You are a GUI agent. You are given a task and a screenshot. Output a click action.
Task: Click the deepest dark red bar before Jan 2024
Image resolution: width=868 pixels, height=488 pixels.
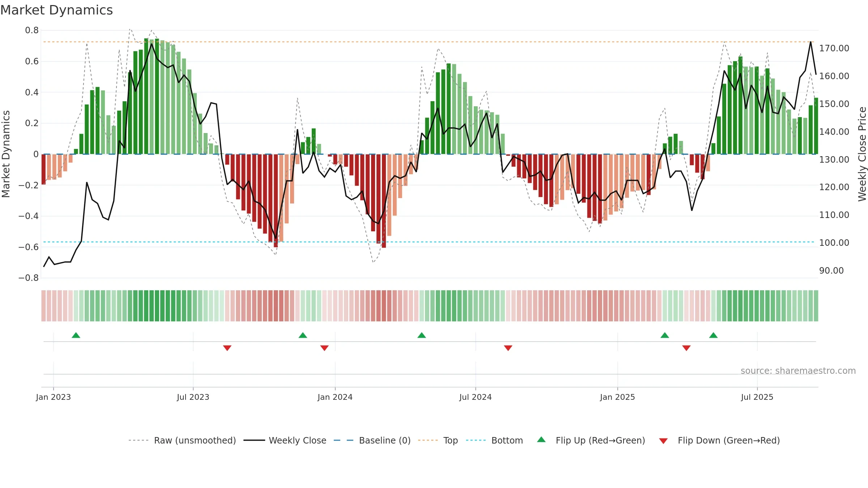276,201
